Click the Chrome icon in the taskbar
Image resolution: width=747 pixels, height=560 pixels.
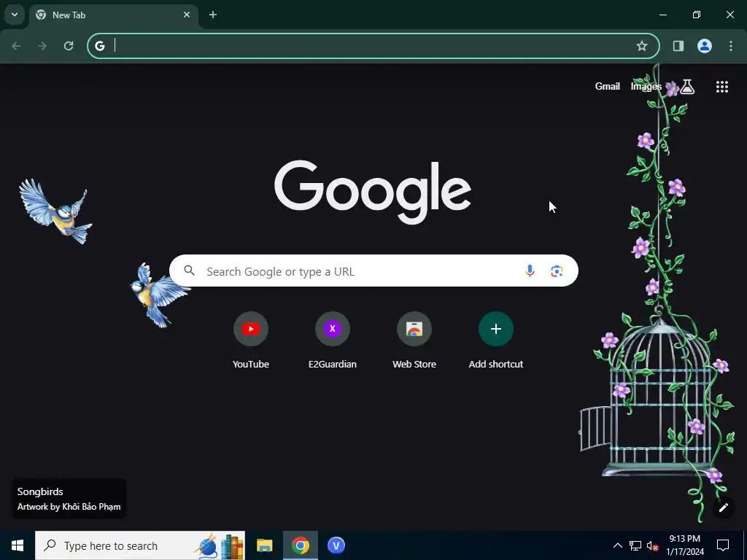[300, 545]
